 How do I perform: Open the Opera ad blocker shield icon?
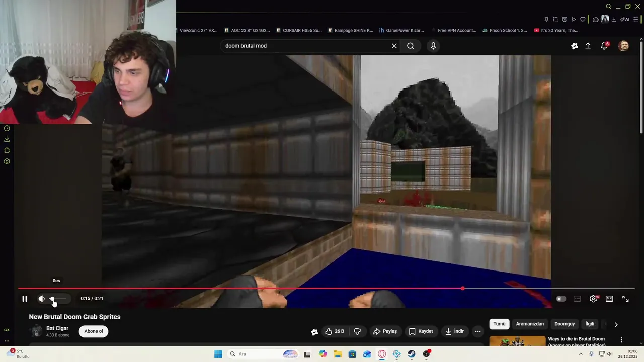click(x=565, y=19)
